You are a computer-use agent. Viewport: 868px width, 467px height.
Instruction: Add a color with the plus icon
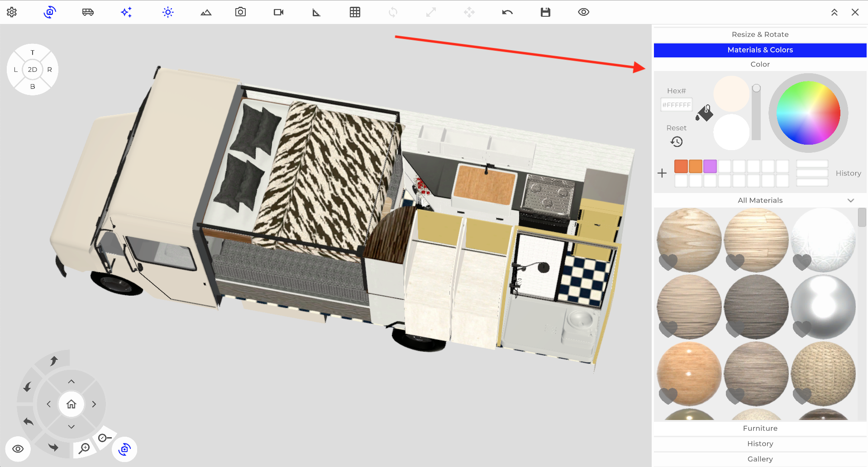[662, 173]
